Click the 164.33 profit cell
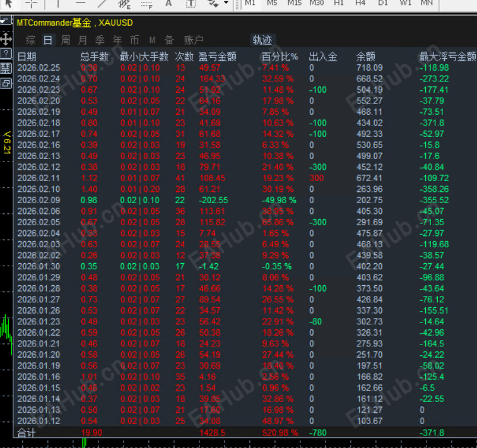Screen dimensions: 477x448 [212, 79]
